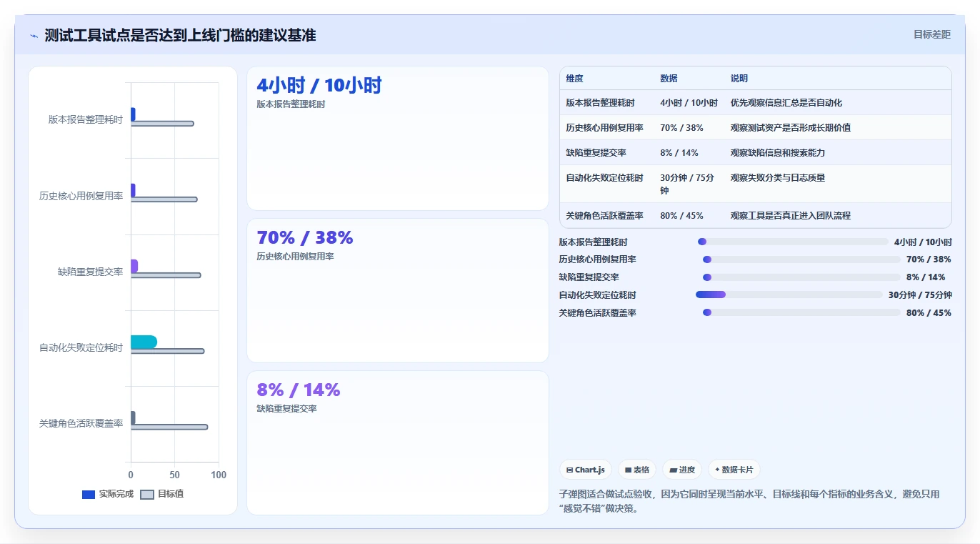Screen dimensions: 980x544
Task: Click the 缺陷重复提交率 progress bar
Action: tap(801, 277)
